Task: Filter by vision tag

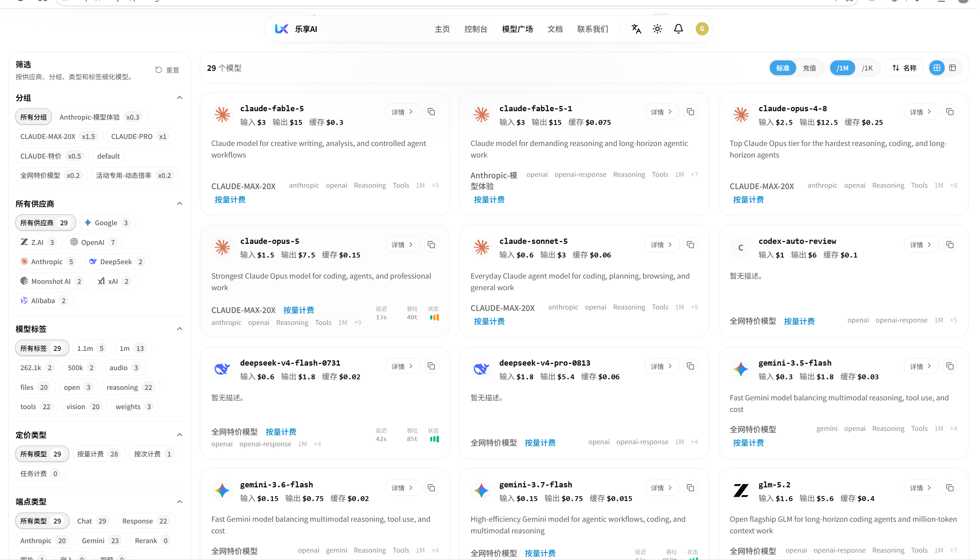Action: (84, 407)
